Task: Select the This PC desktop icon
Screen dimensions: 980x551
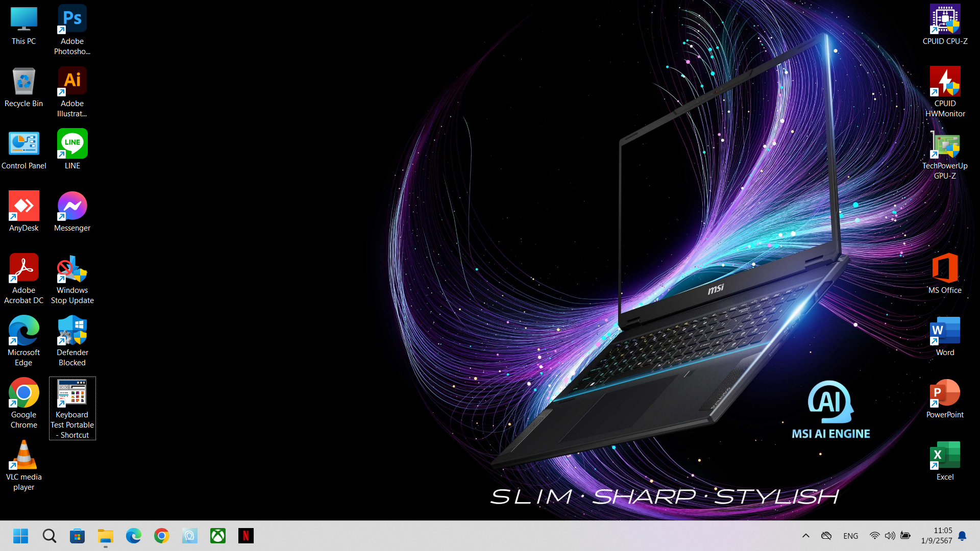Action: pyautogui.click(x=23, y=26)
